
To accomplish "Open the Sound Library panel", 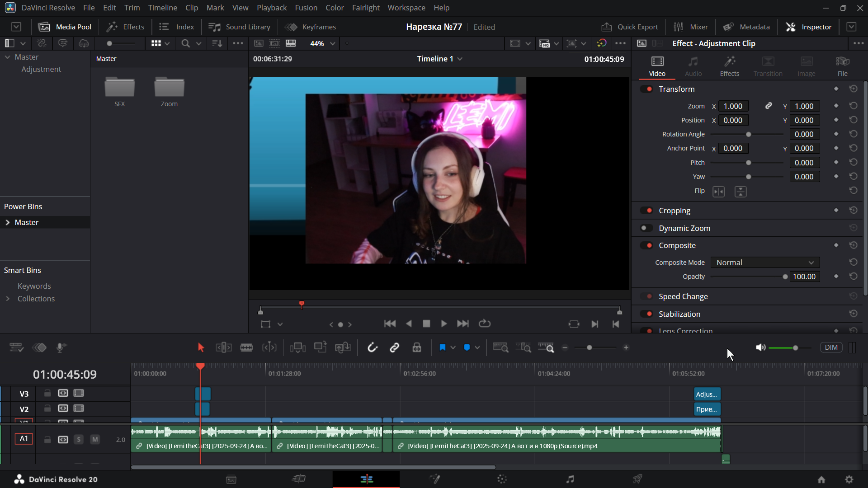I will click(x=240, y=27).
